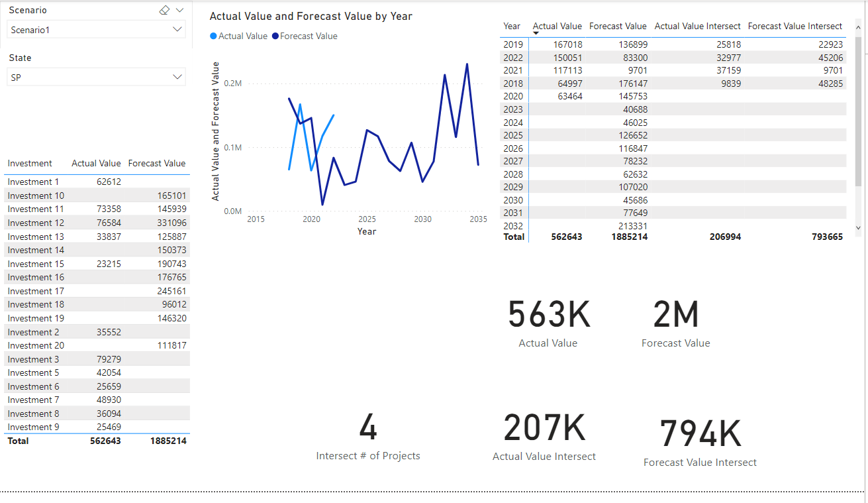868x503 pixels.
Task: Sort year table by Forecast Value header
Action: (618, 27)
